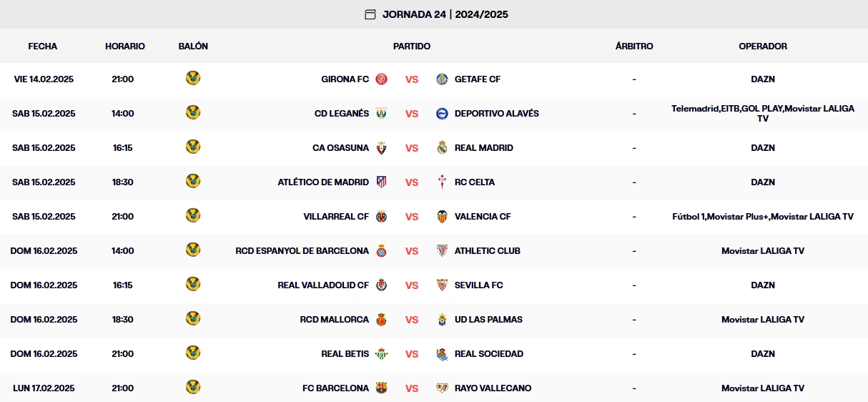The width and height of the screenshot is (868, 402).
Task: Click the Sevilla FC club crest
Action: click(442, 285)
